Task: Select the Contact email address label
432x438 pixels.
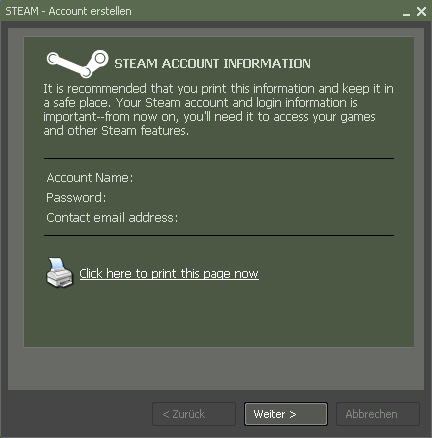Action: click(112, 218)
